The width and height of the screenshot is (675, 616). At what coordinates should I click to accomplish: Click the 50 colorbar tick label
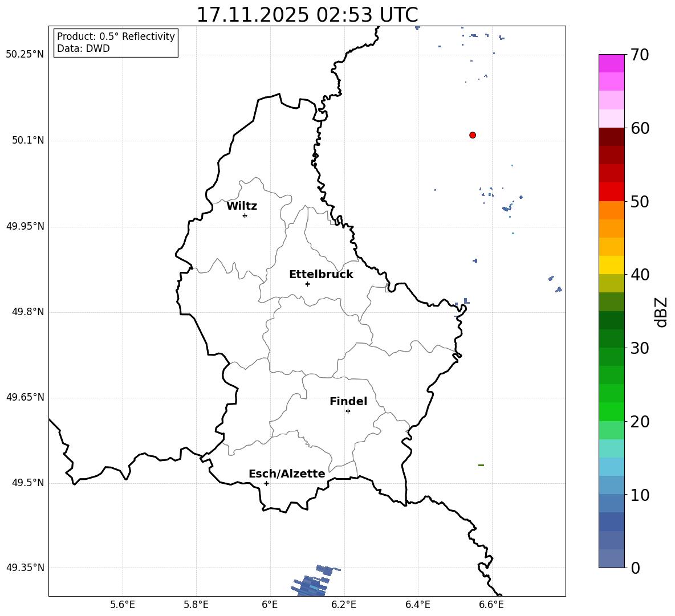(x=640, y=202)
